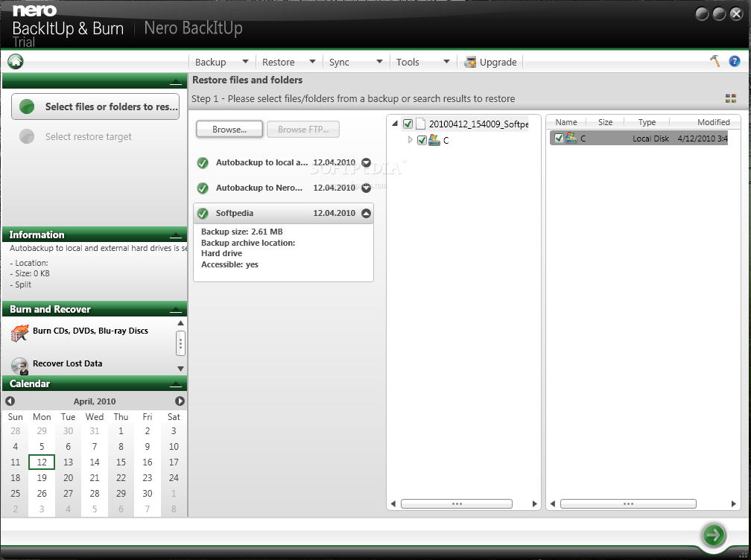The width and height of the screenshot is (751, 560).
Task: Click "Local Disk" type cell
Action: (650, 139)
